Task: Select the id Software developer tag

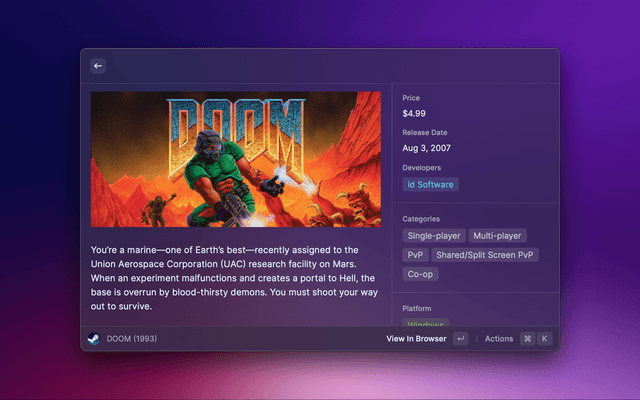Action: tap(430, 184)
